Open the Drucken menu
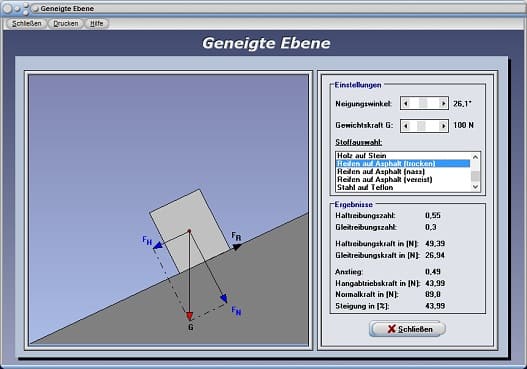 click(66, 24)
